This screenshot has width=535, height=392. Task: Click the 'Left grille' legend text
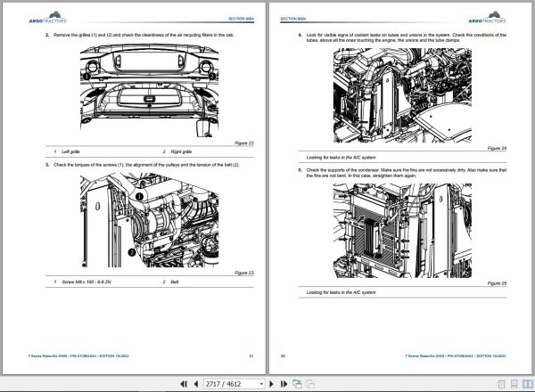point(70,151)
